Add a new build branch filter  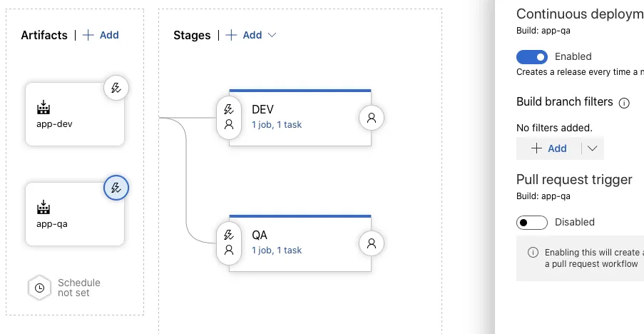[549, 148]
